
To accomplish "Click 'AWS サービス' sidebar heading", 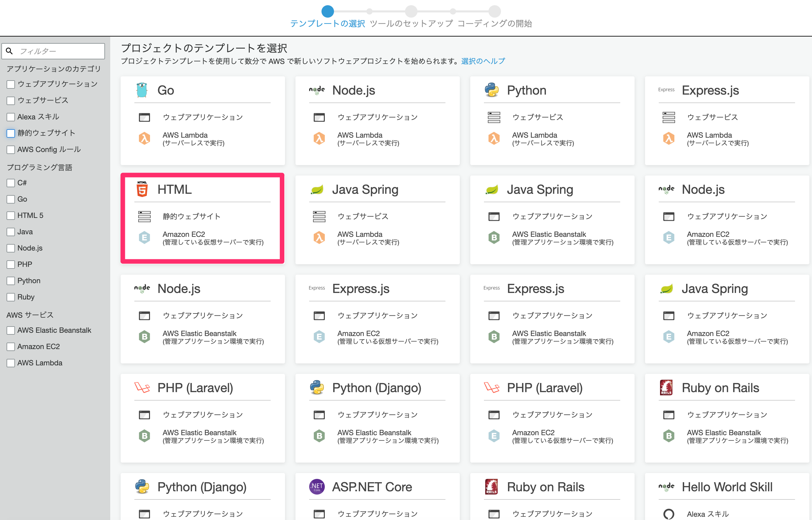I will pyautogui.click(x=30, y=315).
